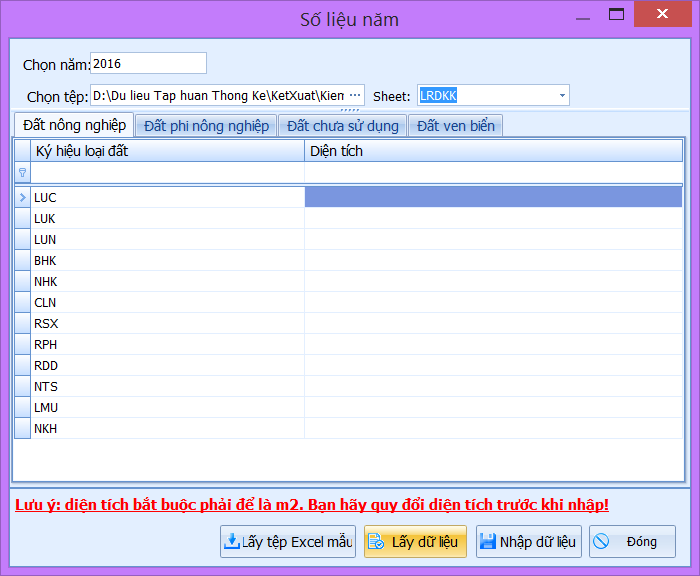
Task: Click the filter icon in the grid filter row
Action: click(x=22, y=173)
